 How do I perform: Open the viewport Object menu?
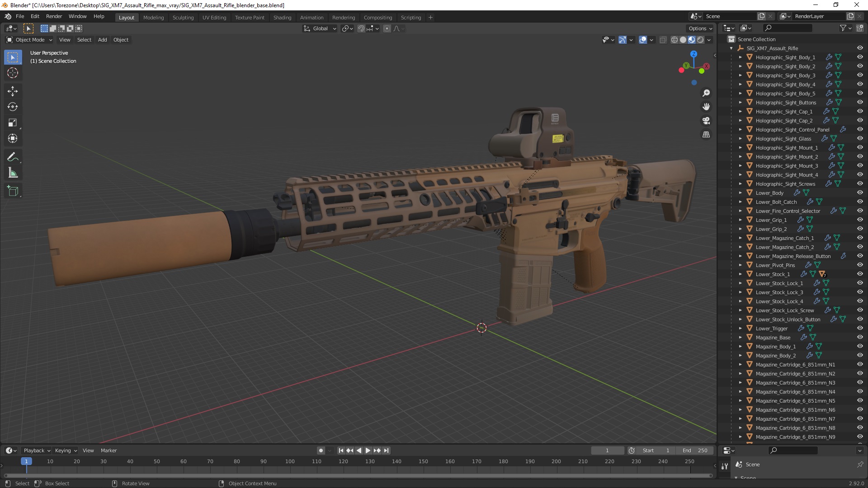(x=121, y=40)
